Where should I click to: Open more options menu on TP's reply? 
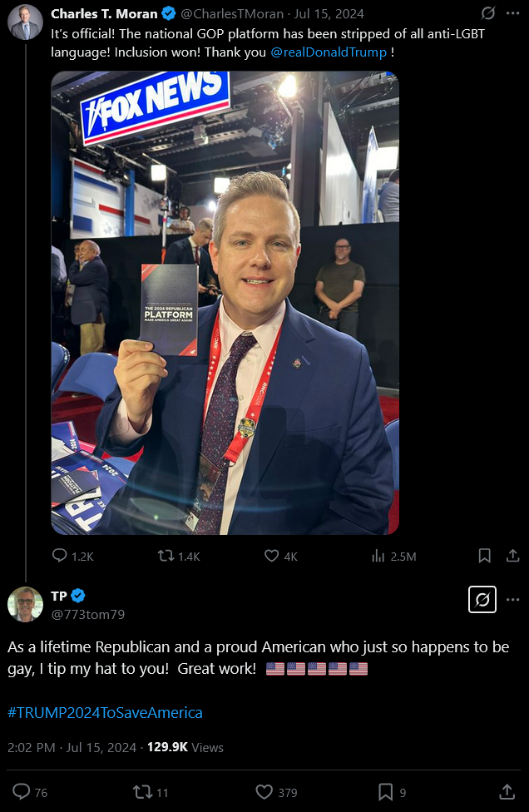coord(512,600)
